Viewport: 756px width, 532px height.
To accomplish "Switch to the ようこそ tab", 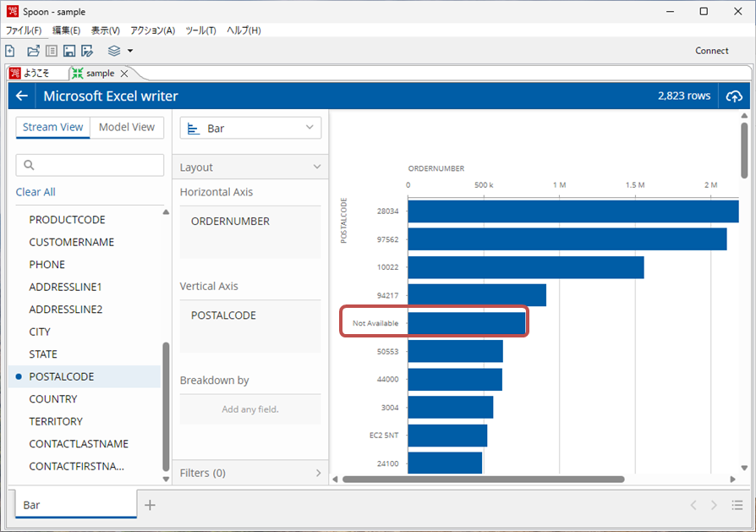I will tap(36, 74).
